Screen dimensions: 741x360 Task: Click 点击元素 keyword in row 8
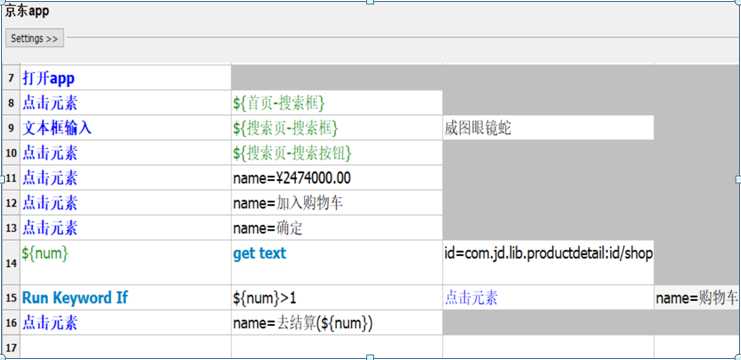pos(126,103)
